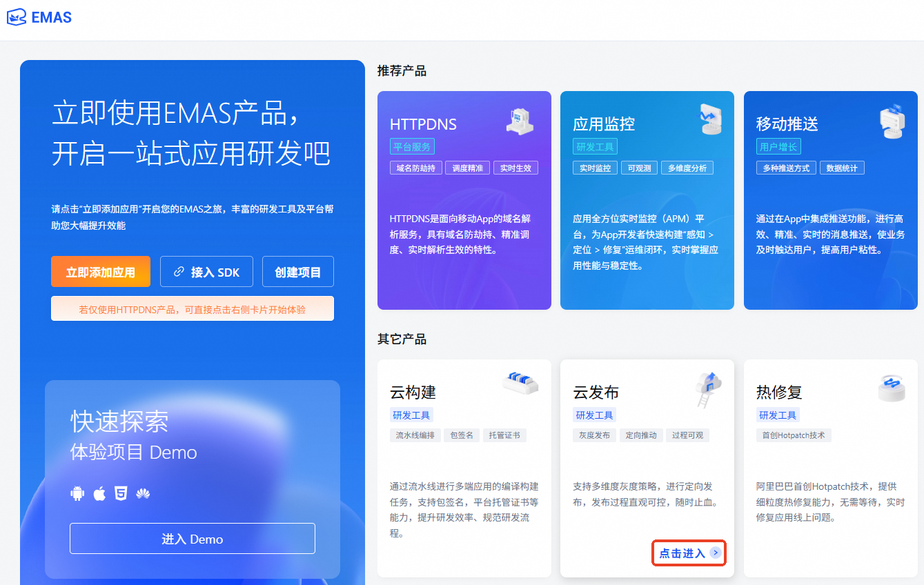Click the 研发工具 tag on 应用监控
Screen dimensions: 924x585
pyautogui.click(x=595, y=146)
